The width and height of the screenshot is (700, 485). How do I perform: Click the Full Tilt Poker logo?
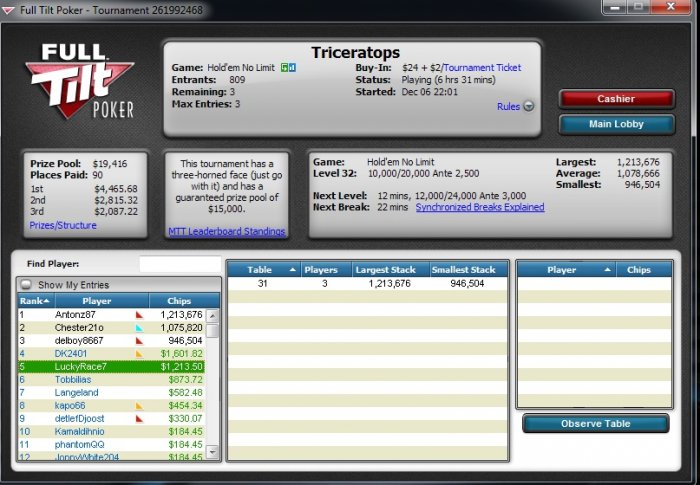[79, 81]
